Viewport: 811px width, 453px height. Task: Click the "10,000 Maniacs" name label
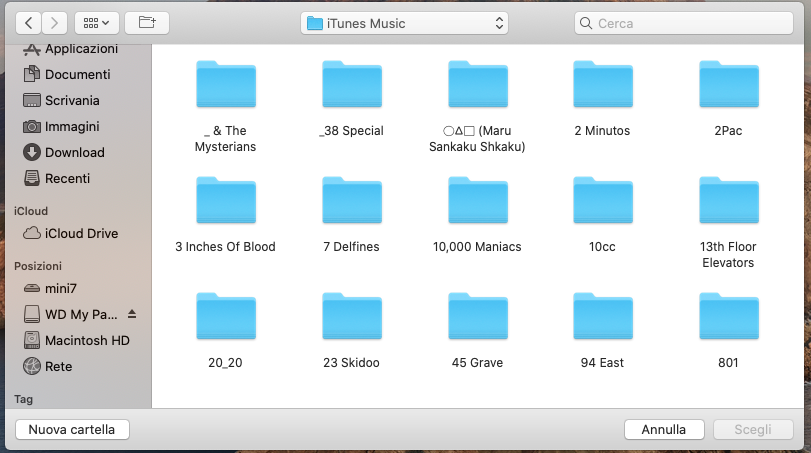pos(477,247)
